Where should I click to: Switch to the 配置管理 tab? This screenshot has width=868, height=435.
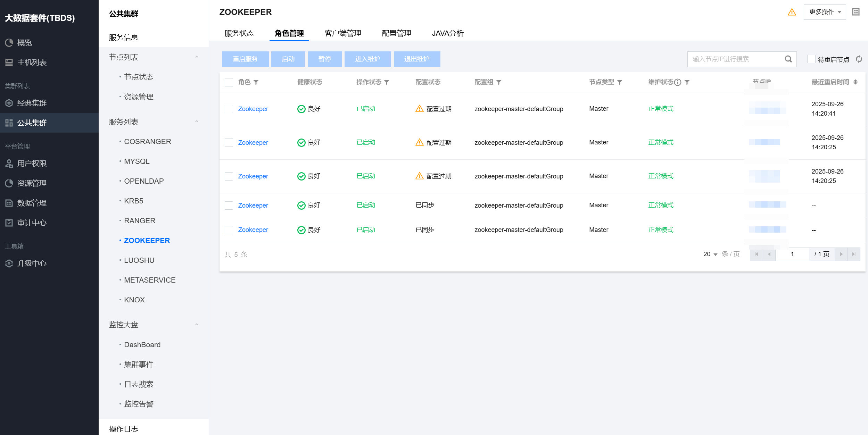coord(396,33)
